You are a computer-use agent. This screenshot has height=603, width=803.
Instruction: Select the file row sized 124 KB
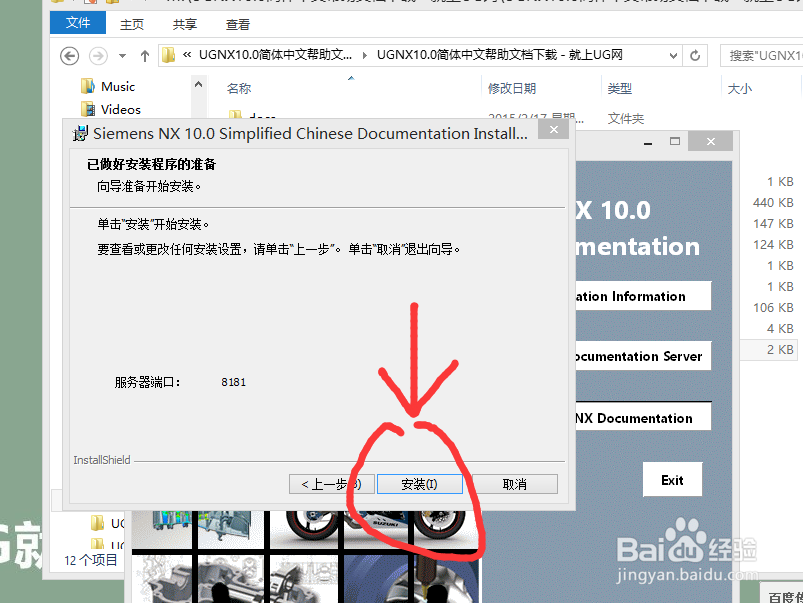tap(772, 245)
